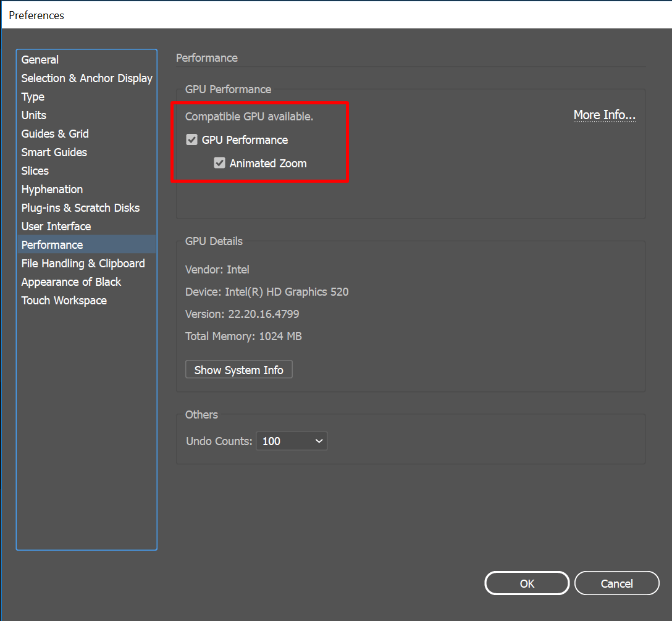Open File Handling & Clipboard settings
The width and height of the screenshot is (672, 621).
click(83, 263)
